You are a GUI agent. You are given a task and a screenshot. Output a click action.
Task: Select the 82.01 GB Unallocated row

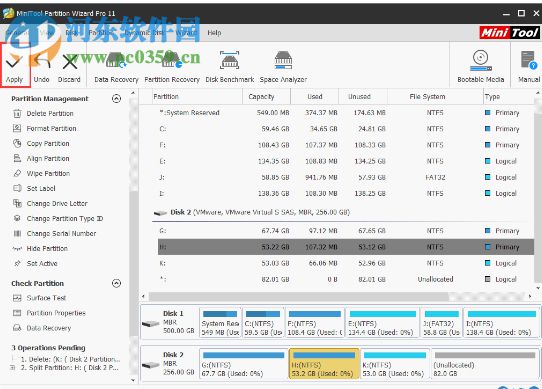click(x=346, y=279)
